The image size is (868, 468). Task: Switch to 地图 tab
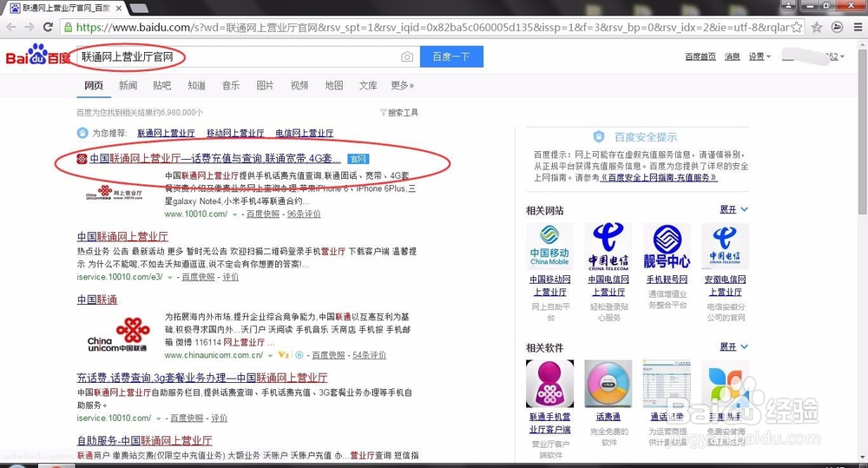pyautogui.click(x=334, y=85)
